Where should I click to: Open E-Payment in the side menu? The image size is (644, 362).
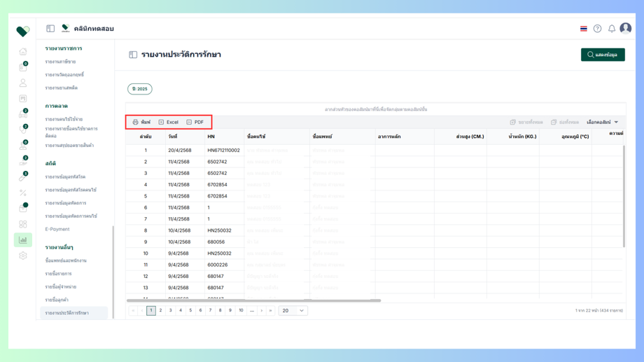tap(57, 229)
